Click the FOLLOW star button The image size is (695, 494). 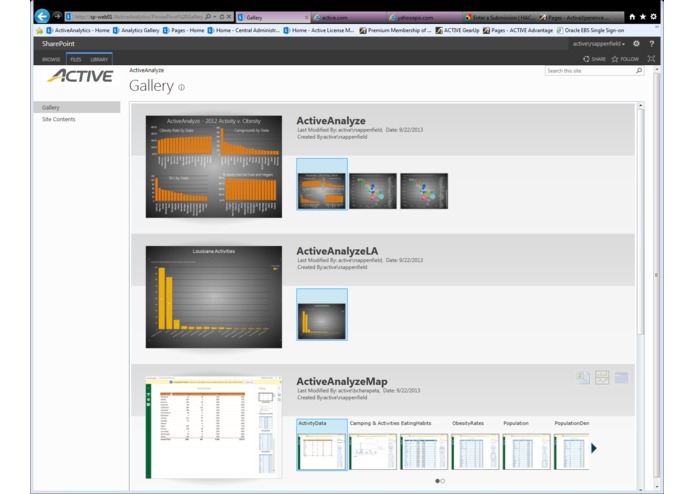[x=625, y=59]
